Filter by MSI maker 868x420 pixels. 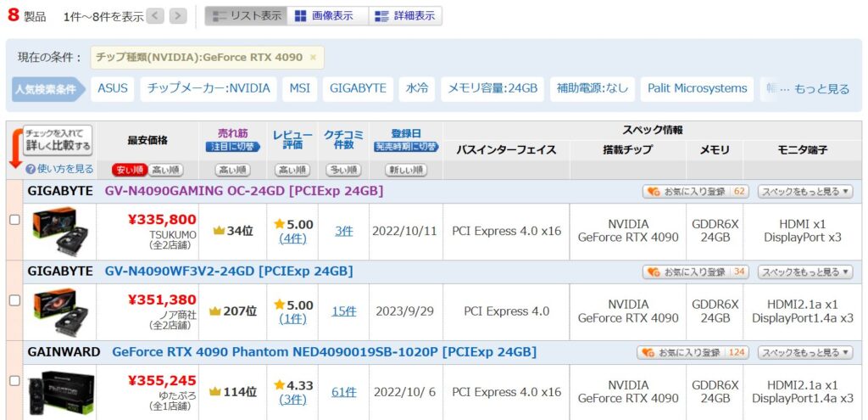pos(299,88)
